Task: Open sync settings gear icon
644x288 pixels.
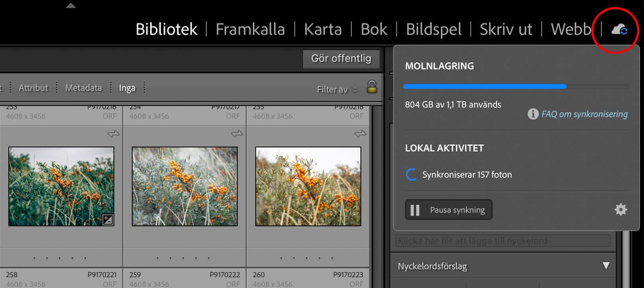Action: pyautogui.click(x=621, y=210)
